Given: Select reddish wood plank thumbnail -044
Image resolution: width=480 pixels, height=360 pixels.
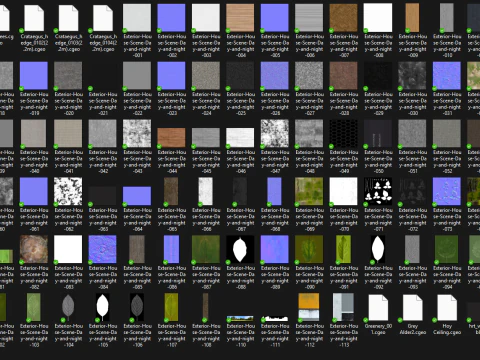Looking at the screenshot, I should [x=171, y=138].
